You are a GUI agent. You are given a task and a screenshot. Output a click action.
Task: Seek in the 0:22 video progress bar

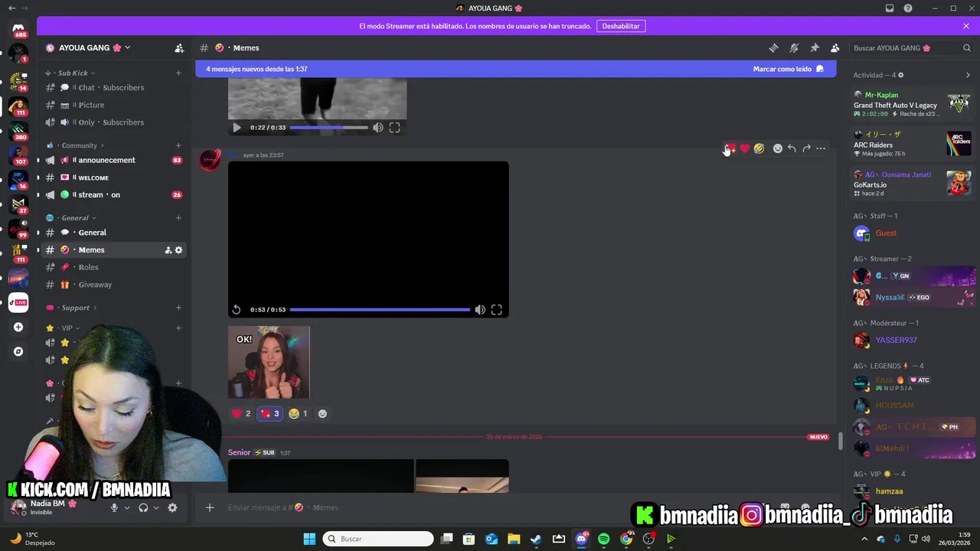(x=328, y=128)
